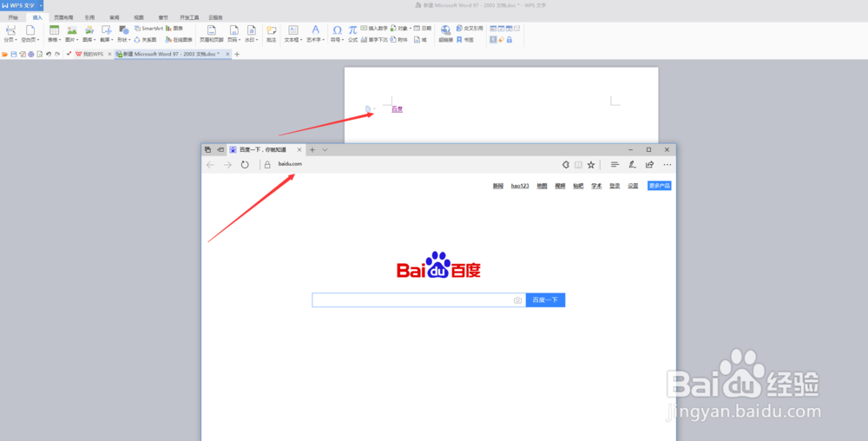The width and height of the screenshot is (868, 441).
Task: Apply 首字下沉 drop cap
Action: 374,40
